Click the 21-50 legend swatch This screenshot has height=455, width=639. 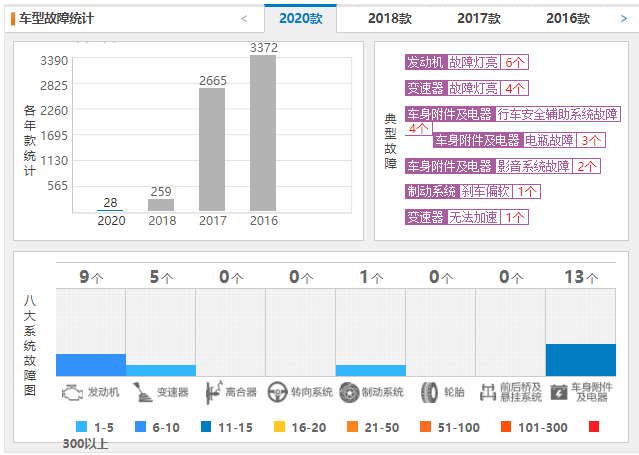353,426
